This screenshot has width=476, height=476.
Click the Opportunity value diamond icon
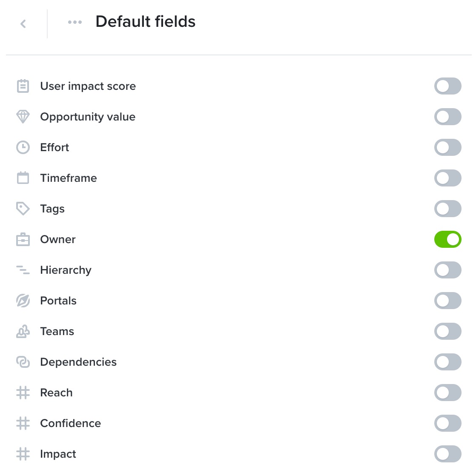(x=23, y=117)
